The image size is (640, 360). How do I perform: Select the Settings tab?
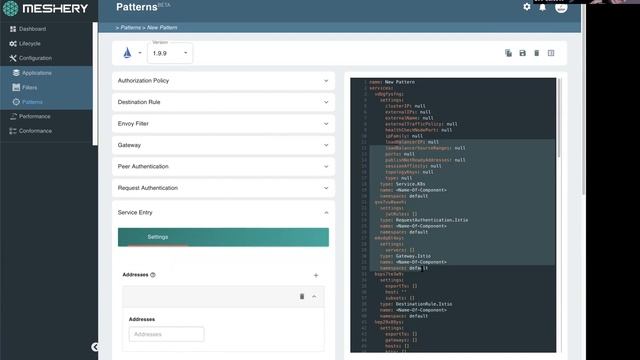(x=158, y=237)
